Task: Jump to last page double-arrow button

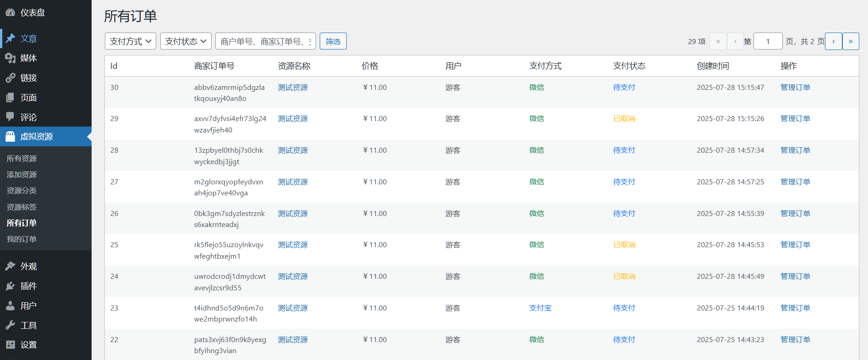Action: (851, 41)
